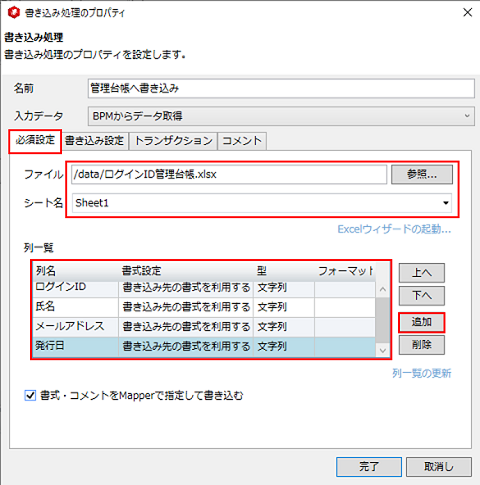Remove selected column with 削除 button
The image size is (480, 485).
[422, 345]
